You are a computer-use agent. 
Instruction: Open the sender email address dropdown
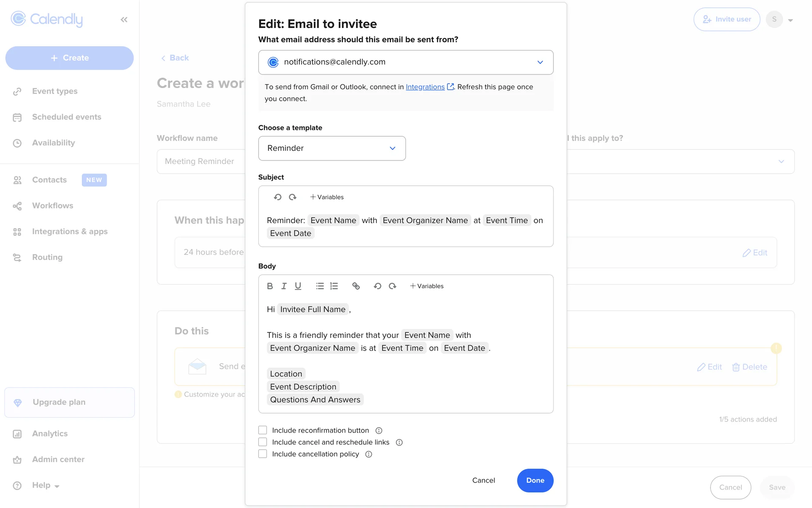[x=406, y=62]
